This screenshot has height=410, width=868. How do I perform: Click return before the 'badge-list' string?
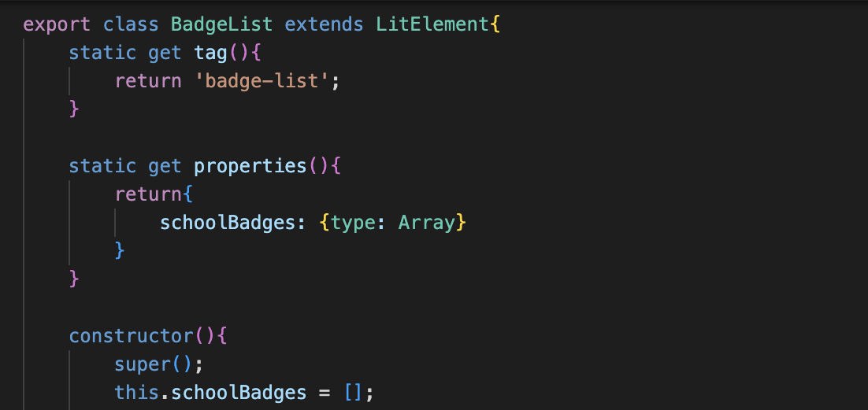(147, 81)
